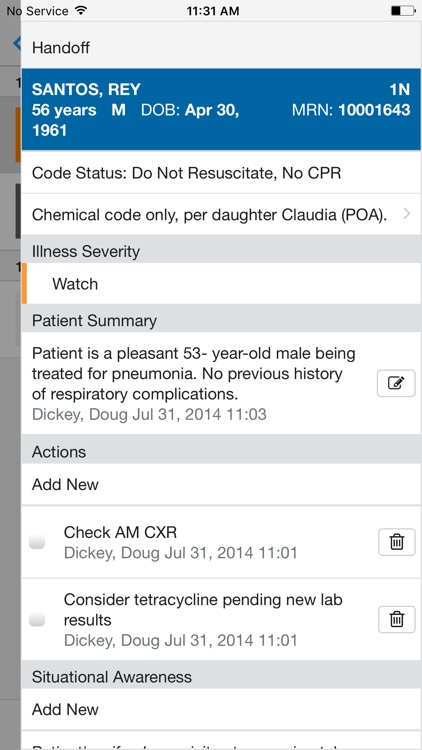Check the Check AM CXR checkbox
This screenshot has width=422, height=750.
(x=37, y=542)
